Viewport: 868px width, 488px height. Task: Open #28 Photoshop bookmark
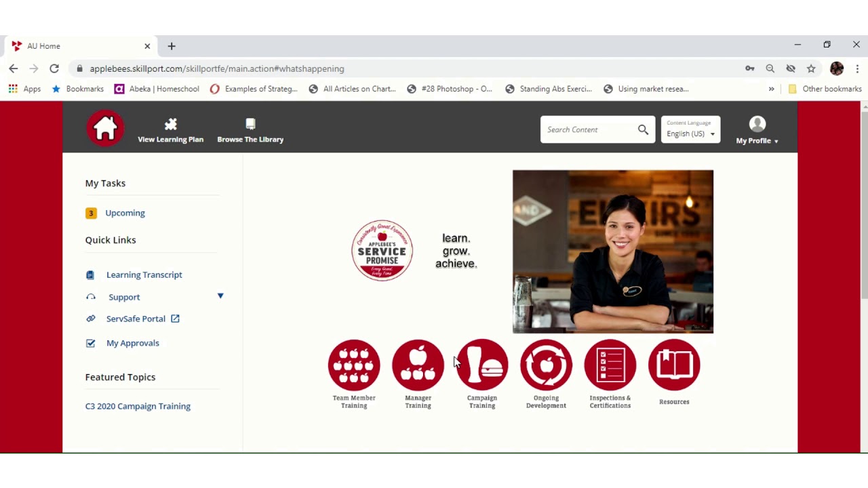click(x=450, y=89)
